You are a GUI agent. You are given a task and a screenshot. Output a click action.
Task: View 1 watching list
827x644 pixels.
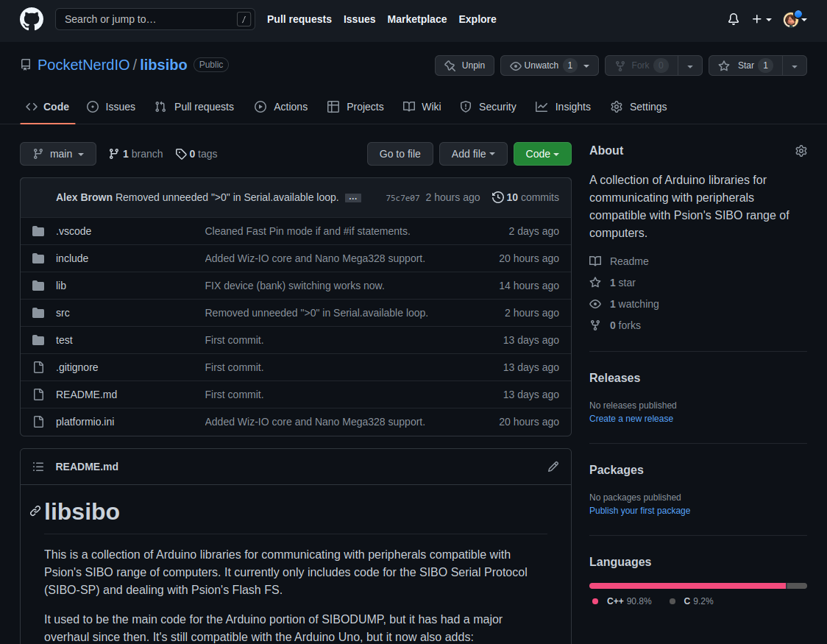[x=624, y=304]
